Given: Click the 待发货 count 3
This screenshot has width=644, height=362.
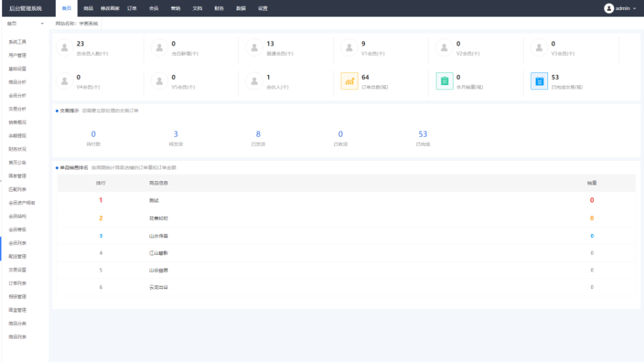Looking at the screenshot, I should (x=176, y=134).
